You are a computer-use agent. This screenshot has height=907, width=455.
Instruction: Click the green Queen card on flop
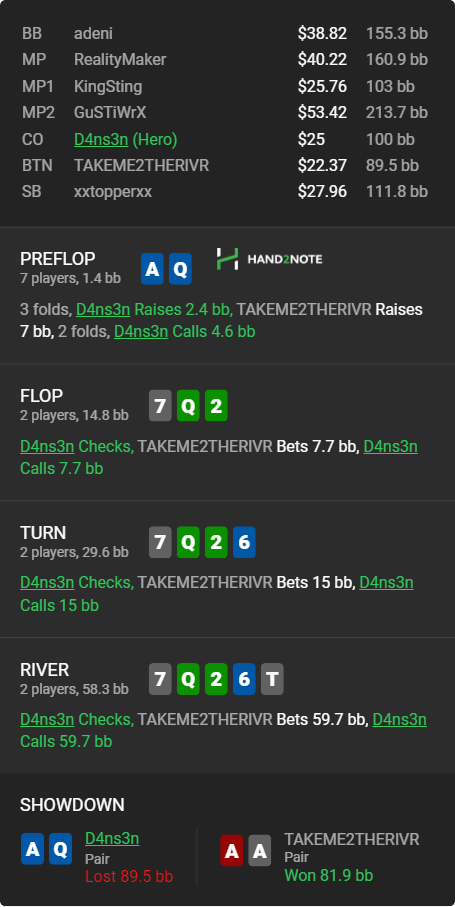pos(188,405)
